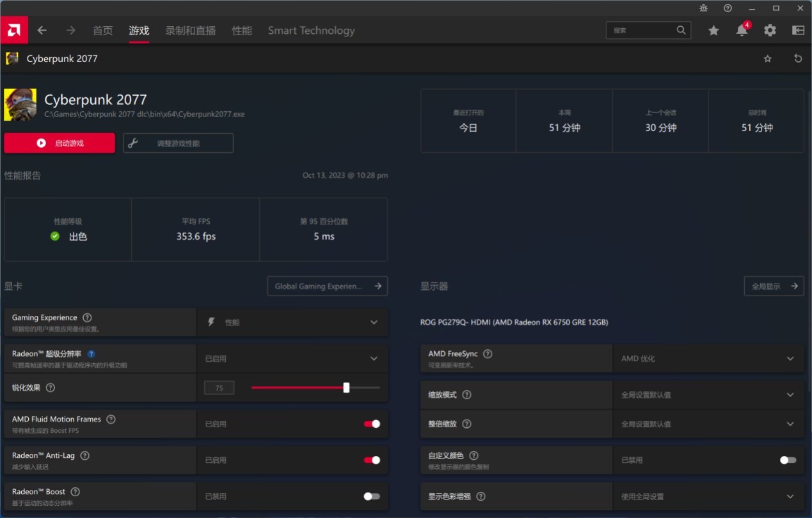Image resolution: width=812 pixels, height=518 pixels.
Task: Open the help question mark in title bar
Action: (x=728, y=8)
